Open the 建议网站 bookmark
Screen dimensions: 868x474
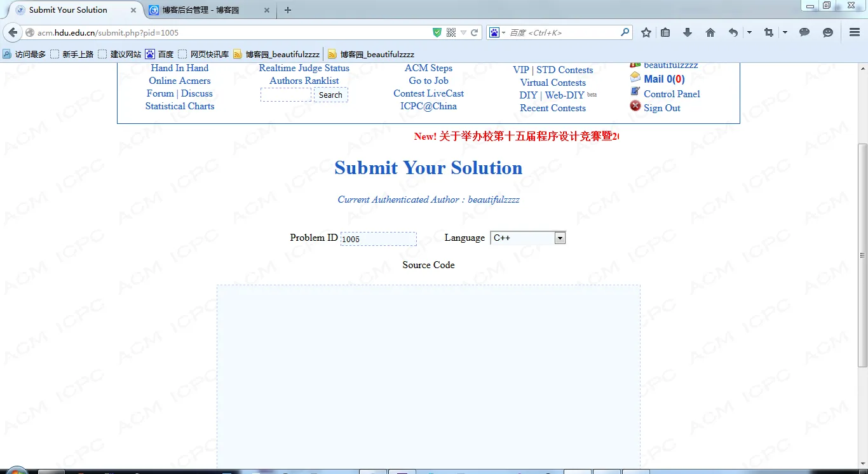click(119, 55)
